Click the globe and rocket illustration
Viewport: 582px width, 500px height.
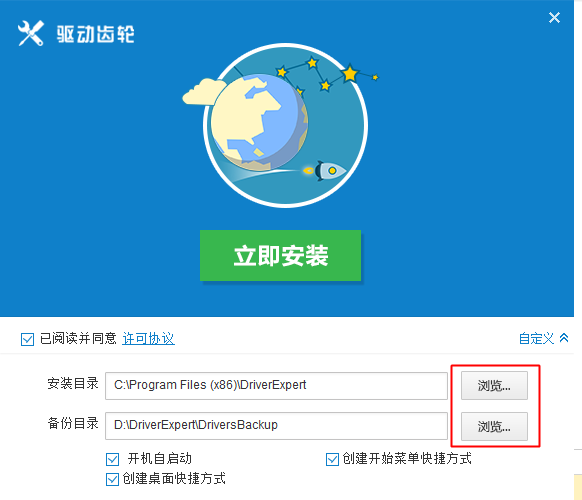282,125
